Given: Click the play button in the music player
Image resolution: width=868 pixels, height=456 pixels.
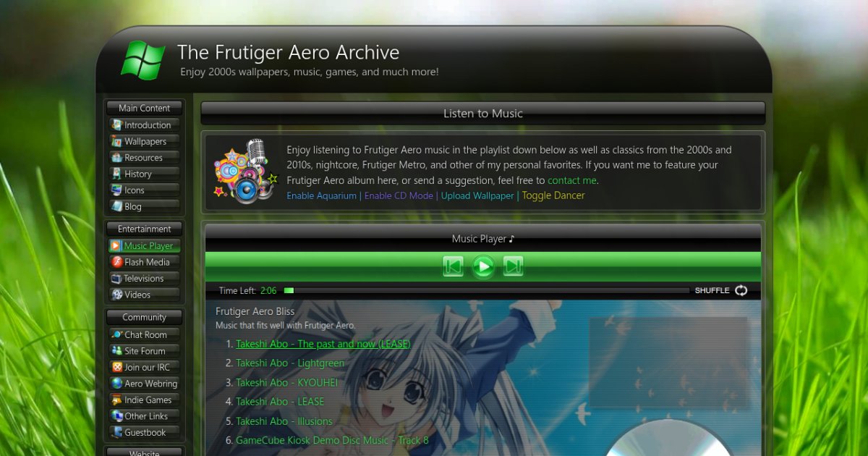Looking at the screenshot, I should point(483,266).
